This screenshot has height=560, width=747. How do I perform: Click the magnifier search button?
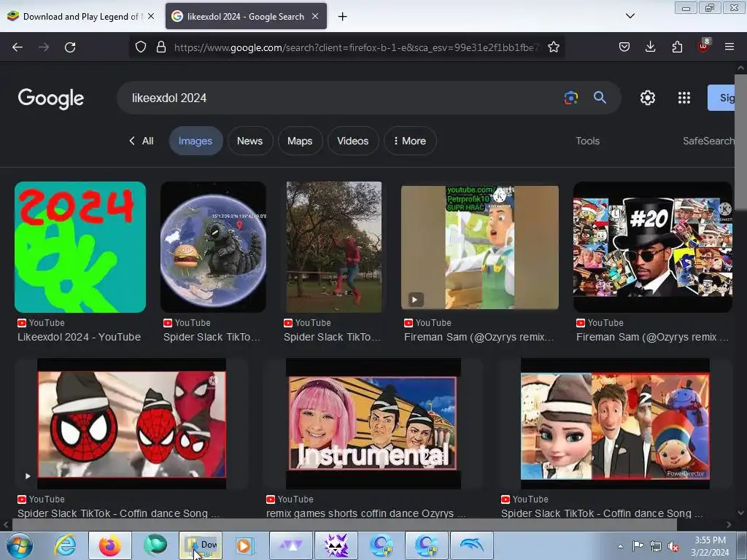click(600, 98)
